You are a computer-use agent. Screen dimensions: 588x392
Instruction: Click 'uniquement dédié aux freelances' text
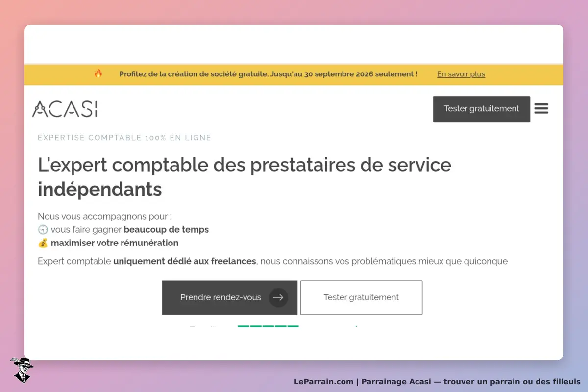click(185, 261)
